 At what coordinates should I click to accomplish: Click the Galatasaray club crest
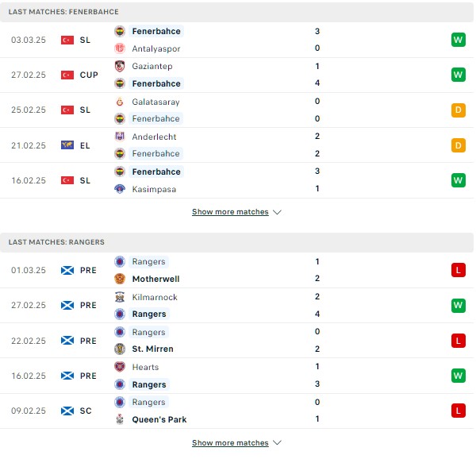(x=120, y=102)
